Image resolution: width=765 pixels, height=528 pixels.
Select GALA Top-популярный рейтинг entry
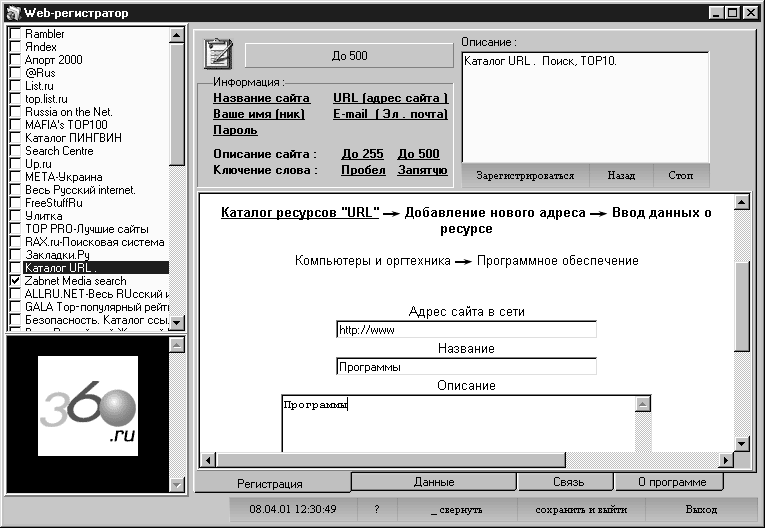pos(97,306)
